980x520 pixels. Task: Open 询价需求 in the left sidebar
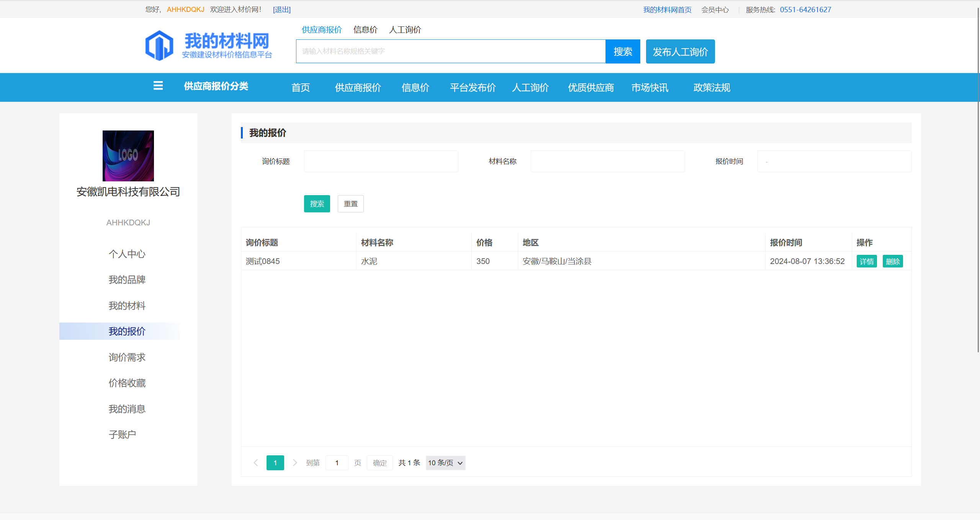point(127,357)
